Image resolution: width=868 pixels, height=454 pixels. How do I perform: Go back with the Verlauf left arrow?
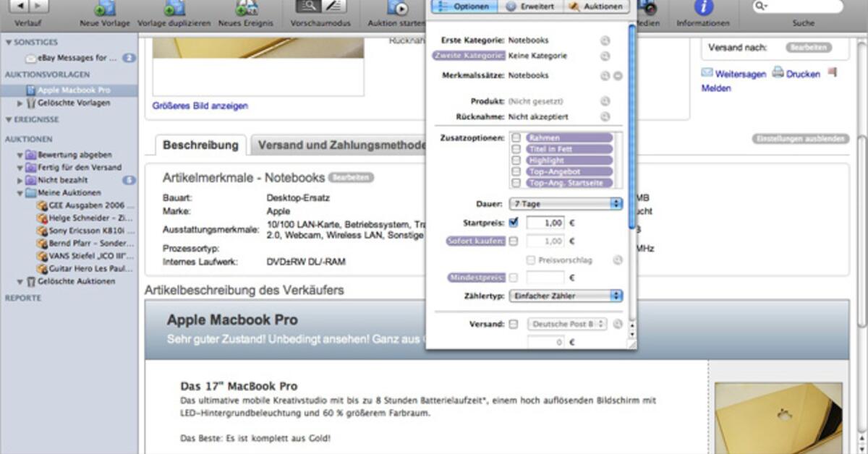click(20, 6)
